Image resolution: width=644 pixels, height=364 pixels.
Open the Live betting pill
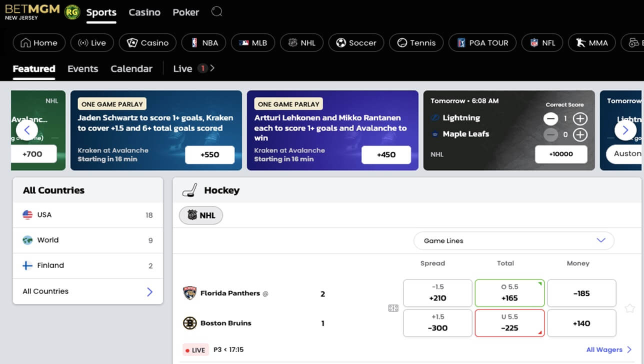pos(92,43)
